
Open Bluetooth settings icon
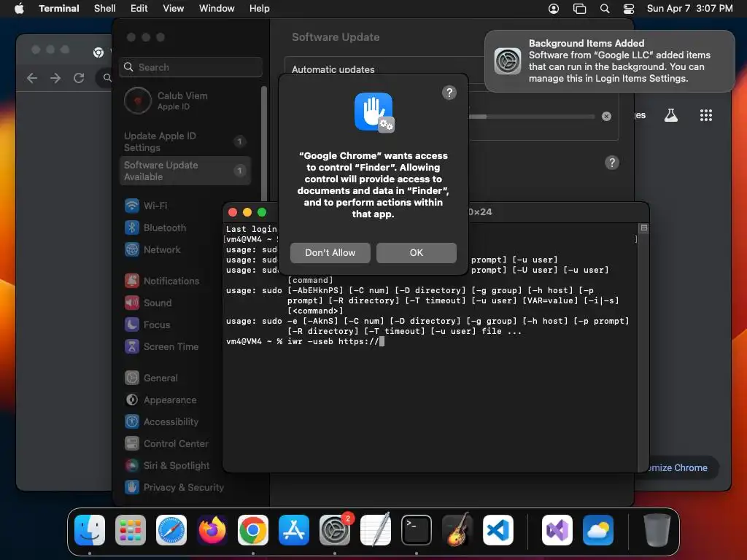[132, 227]
